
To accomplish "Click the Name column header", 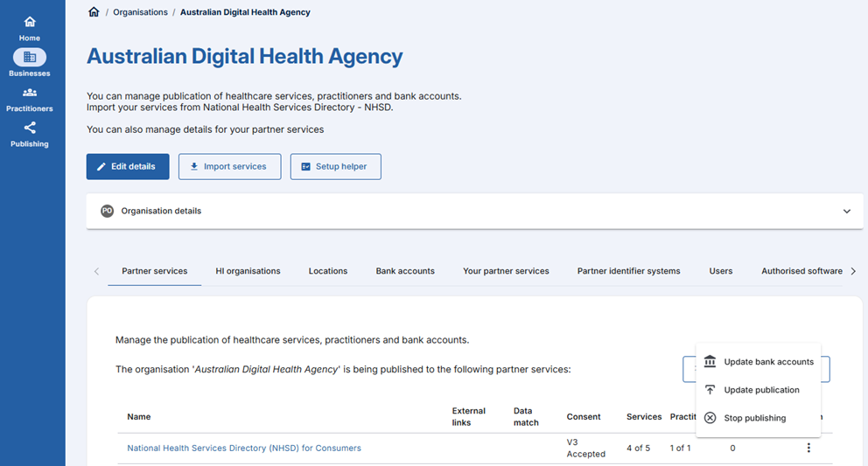I will [139, 417].
